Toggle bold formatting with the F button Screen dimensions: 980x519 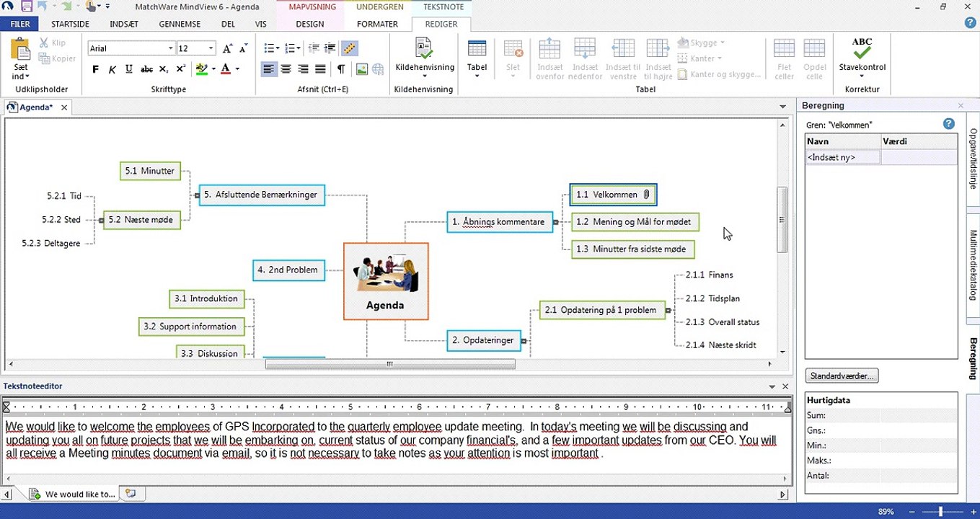click(x=95, y=69)
